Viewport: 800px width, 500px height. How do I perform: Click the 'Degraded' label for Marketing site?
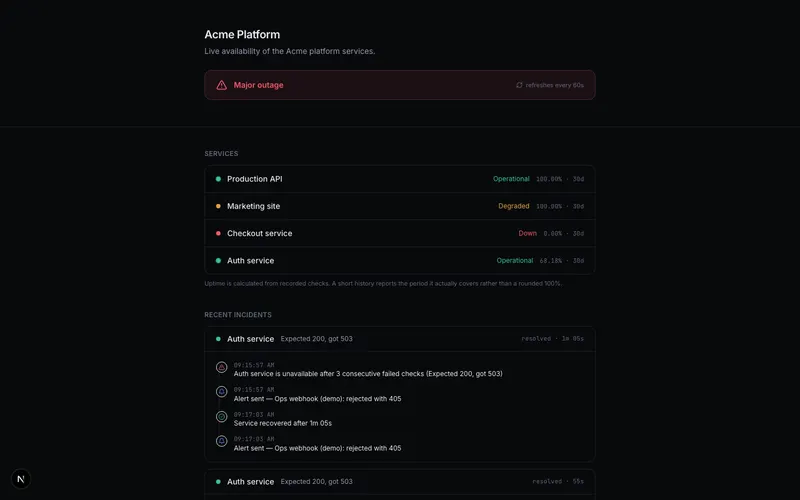coord(514,206)
